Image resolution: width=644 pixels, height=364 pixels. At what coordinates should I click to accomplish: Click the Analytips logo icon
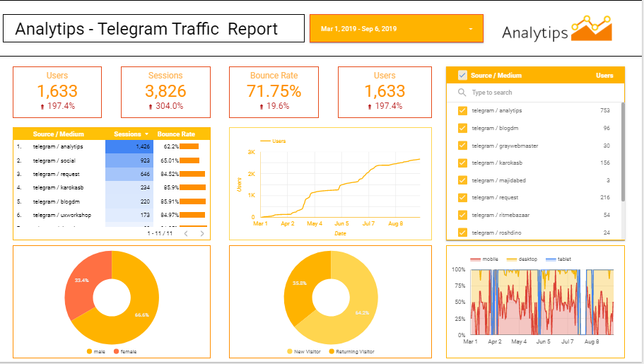click(x=592, y=29)
